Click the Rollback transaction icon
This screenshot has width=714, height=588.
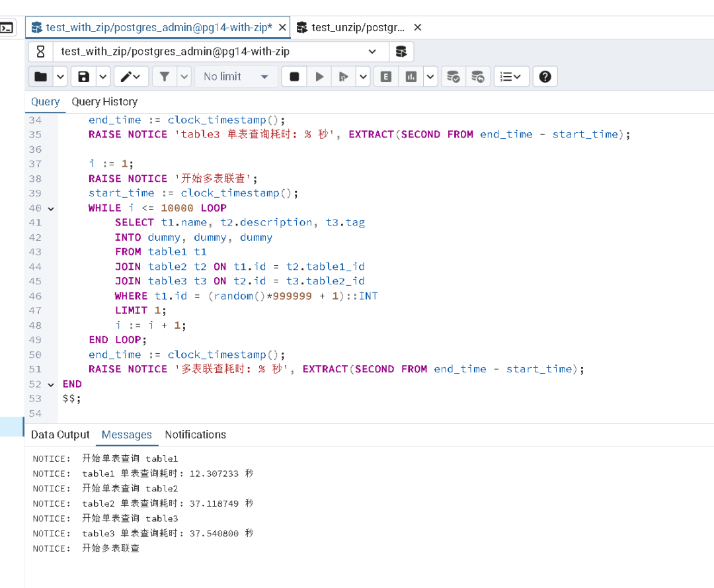coord(478,76)
